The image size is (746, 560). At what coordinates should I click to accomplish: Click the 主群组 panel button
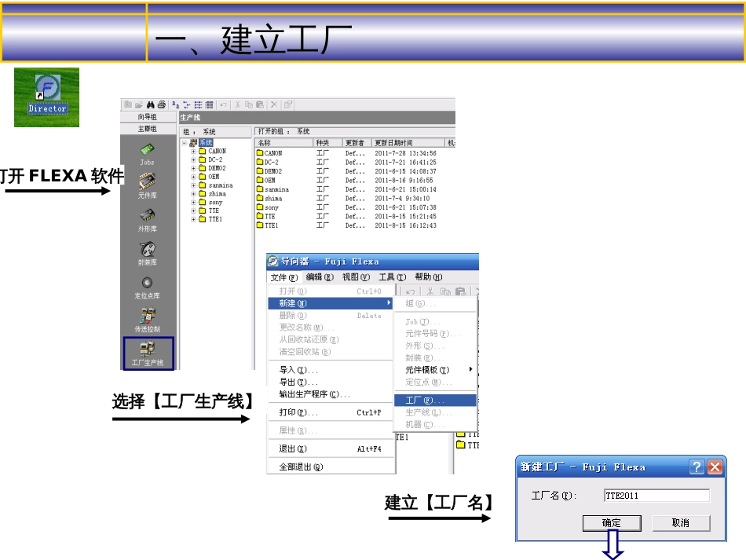[x=148, y=129]
